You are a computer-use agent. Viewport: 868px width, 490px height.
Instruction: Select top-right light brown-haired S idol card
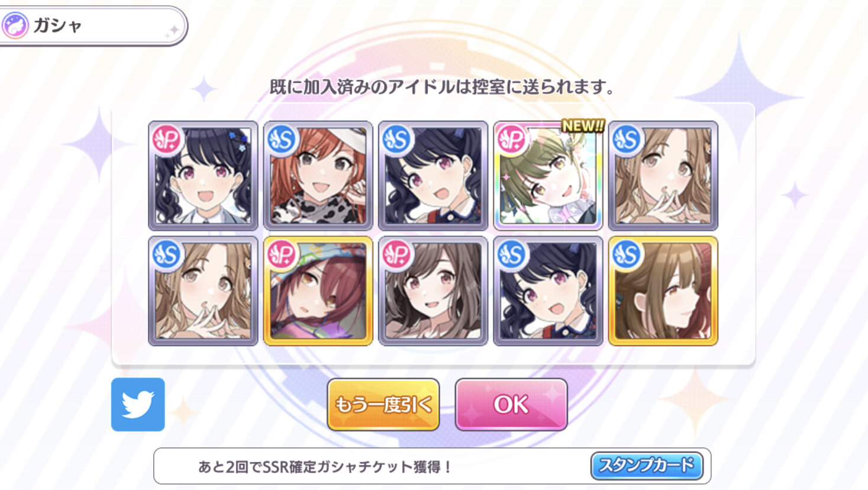663,176
